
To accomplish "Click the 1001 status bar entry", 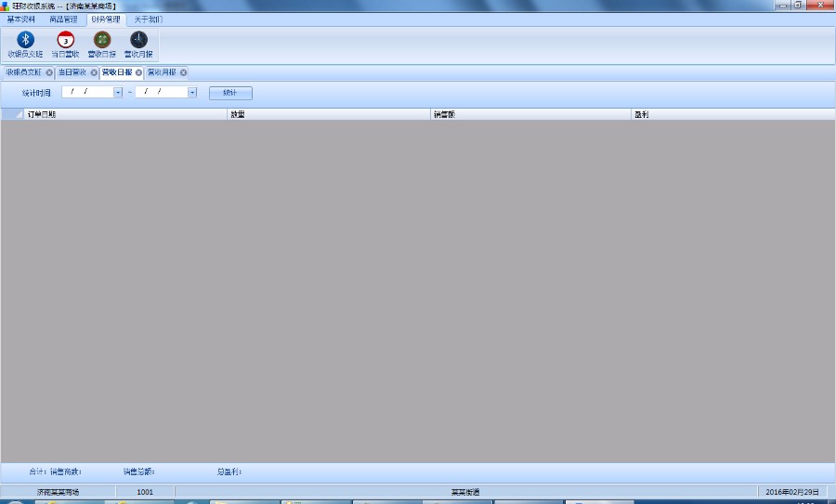I will coord(145,492).
